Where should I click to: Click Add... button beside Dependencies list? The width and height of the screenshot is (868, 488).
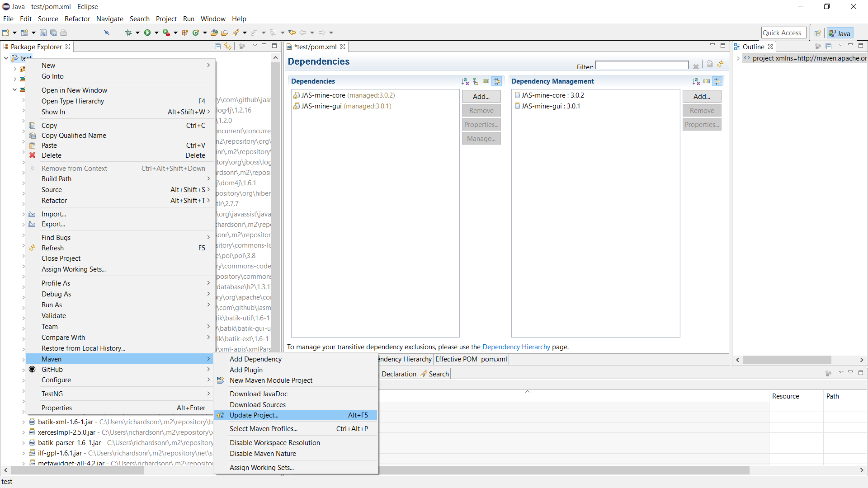[x=481, y=96]
